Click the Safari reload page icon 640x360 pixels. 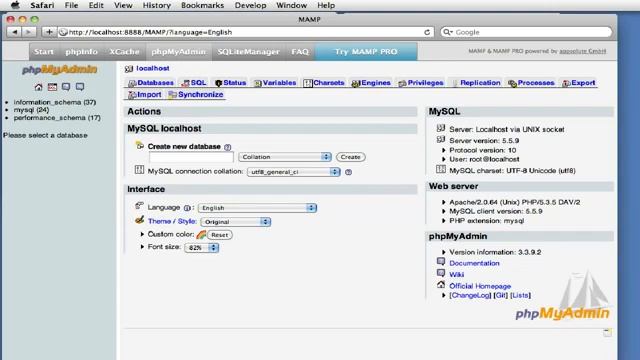pos(427,32)
